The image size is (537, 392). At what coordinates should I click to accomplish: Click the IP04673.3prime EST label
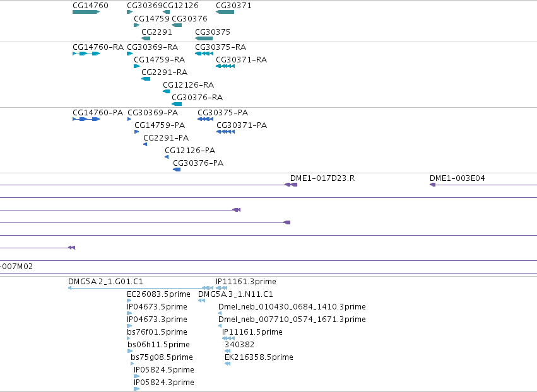click(157, 320)
